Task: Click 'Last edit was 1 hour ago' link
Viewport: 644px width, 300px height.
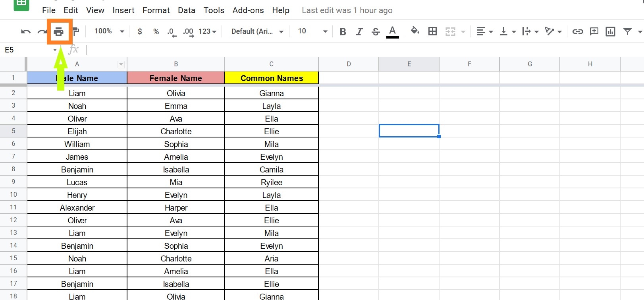Action: point(347,10)
